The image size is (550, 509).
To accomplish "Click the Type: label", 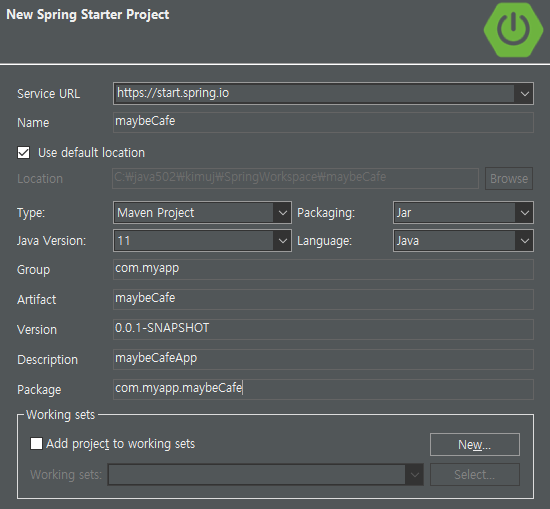I will 31,213.
